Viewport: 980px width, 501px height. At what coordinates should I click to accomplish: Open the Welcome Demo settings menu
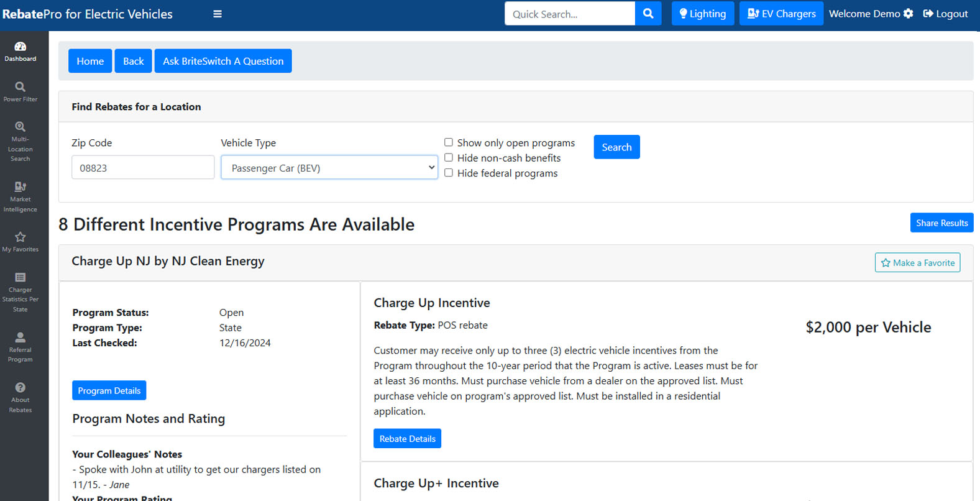point(871,14)
